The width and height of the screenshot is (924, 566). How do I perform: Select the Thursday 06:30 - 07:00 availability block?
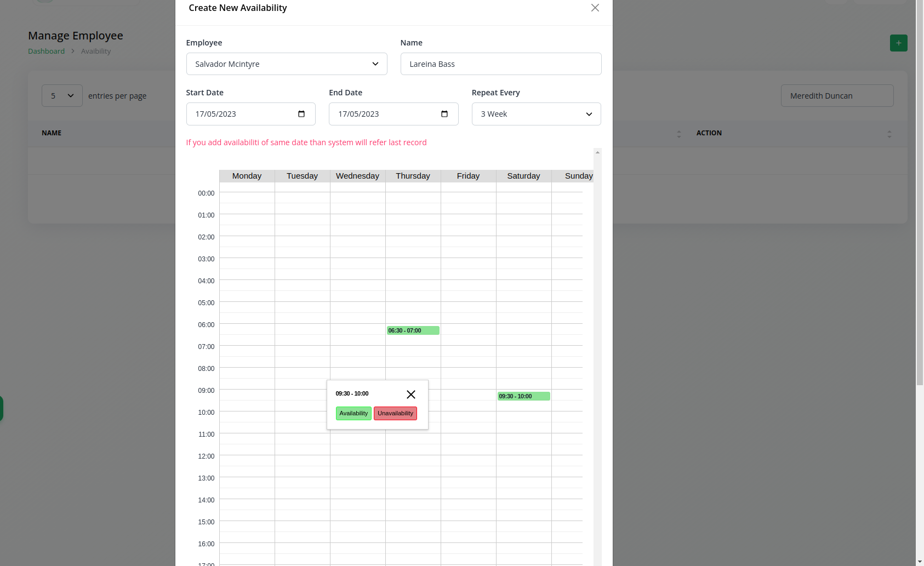coord(413,330)
